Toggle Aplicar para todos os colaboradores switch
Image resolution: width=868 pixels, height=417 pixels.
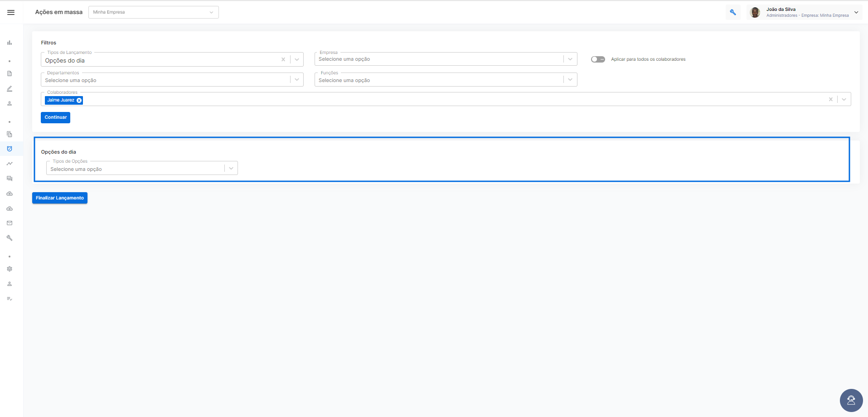click(598, 59)
